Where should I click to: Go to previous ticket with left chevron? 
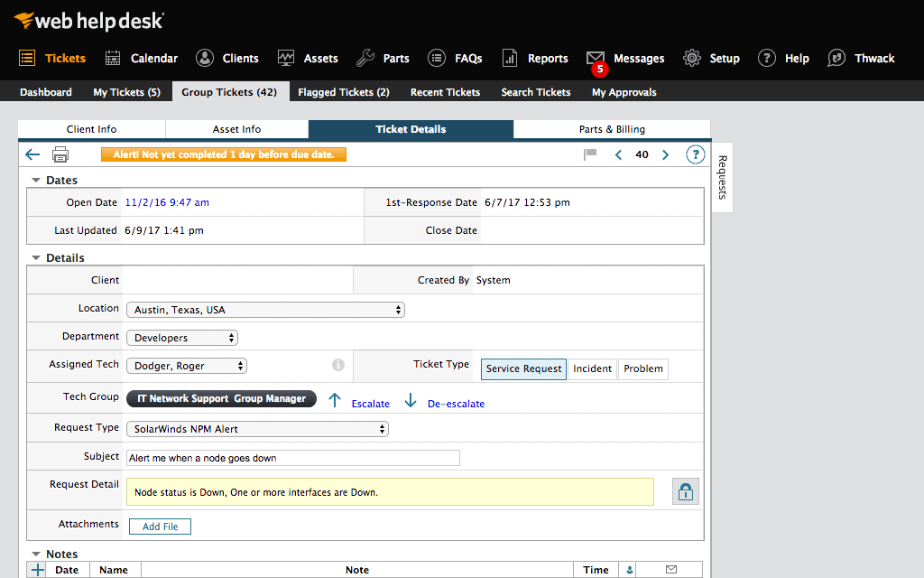pos(618,154)
